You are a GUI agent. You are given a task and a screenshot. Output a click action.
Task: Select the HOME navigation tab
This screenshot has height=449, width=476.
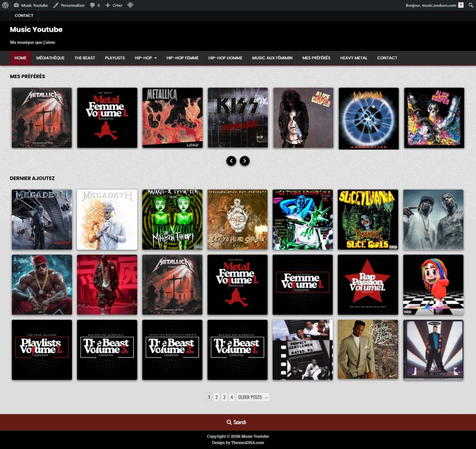click(x=20, y=58)
